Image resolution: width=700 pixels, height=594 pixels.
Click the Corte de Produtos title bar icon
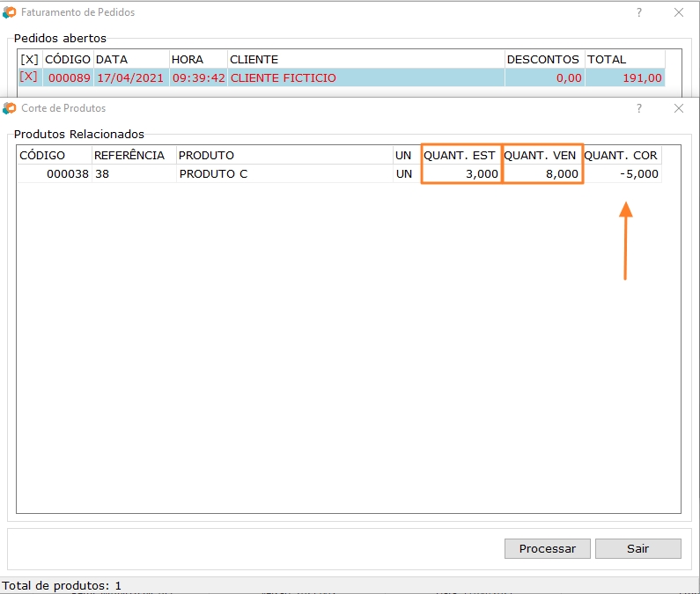click(10, 108)
